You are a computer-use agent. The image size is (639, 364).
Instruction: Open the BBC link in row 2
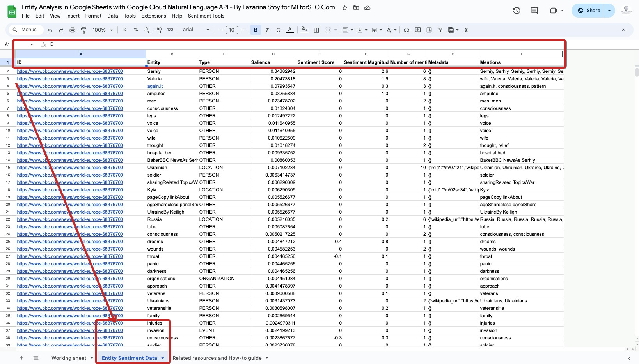(70, 71)
